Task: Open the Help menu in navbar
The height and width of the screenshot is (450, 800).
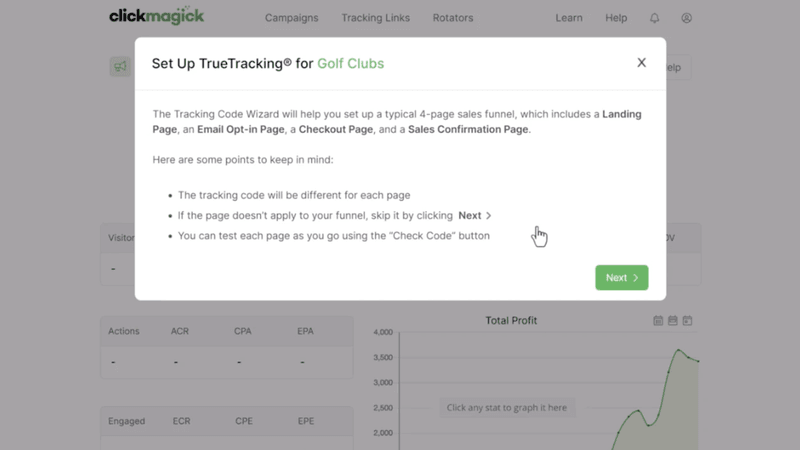Action: [x=616, y=18]
